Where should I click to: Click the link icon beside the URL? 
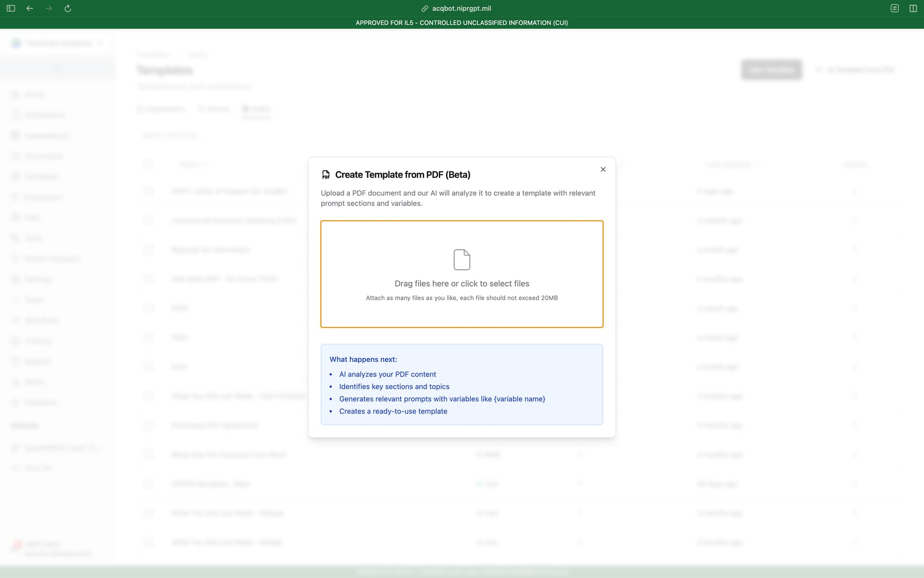coord(425,9)
